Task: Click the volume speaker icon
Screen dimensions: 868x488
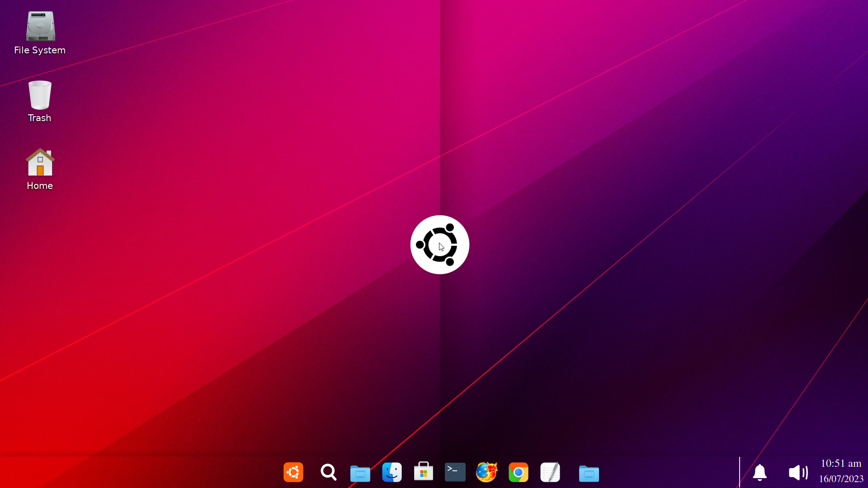Action: (x=798, y=473)
